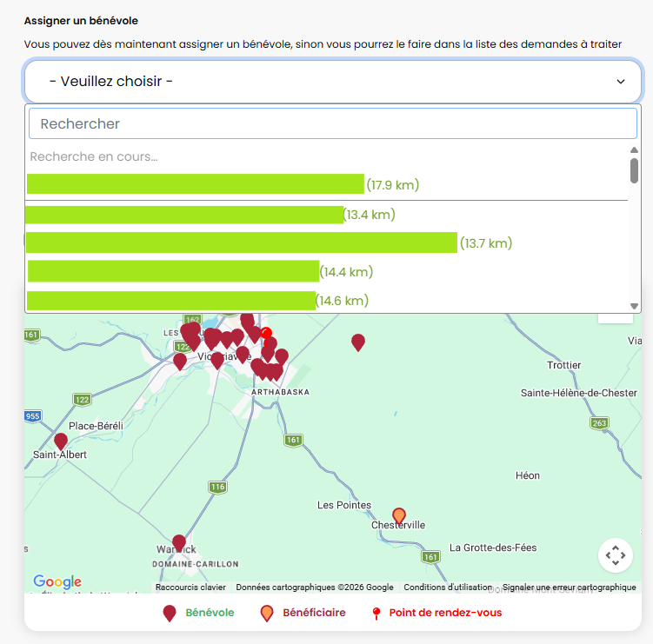Viewport: 653px width, 644px height.
Task: Open "Signaler une erreur cartographique" link
Action: pos(569,588)
